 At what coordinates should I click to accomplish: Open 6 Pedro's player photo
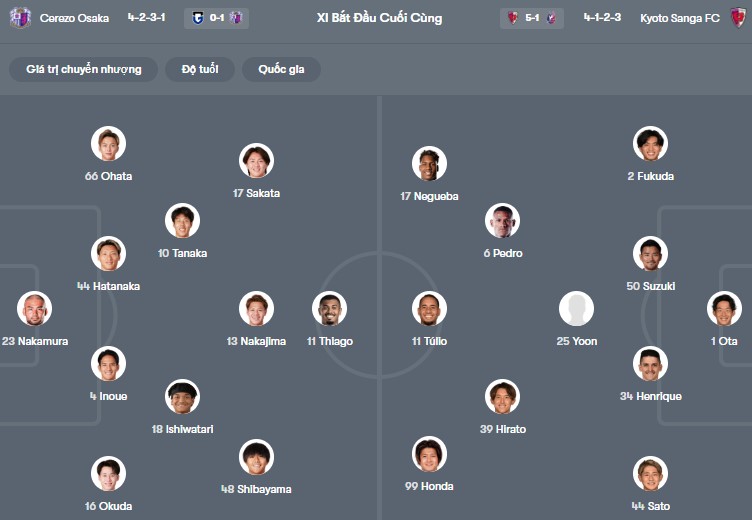pos(502,221)
